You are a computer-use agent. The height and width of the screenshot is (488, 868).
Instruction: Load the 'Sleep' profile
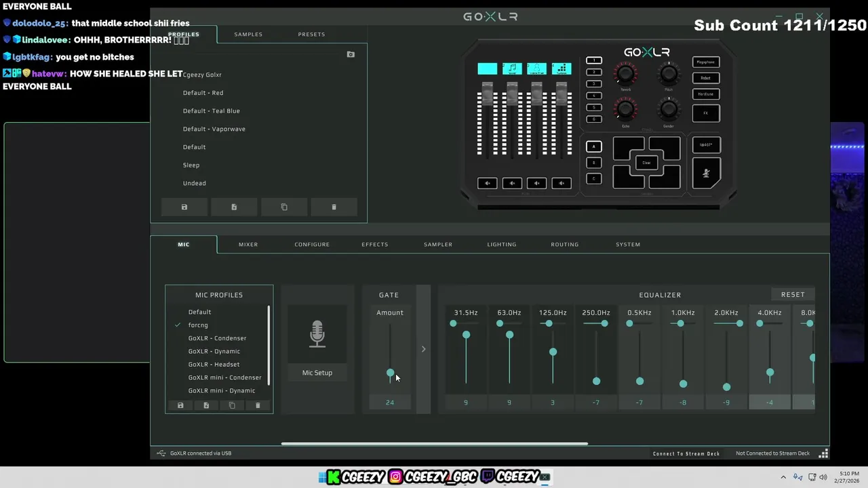(x=191, y=165)
